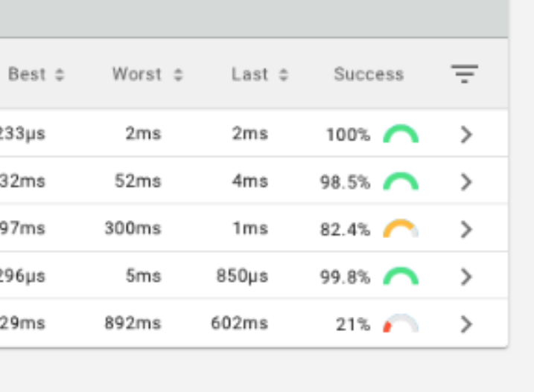
Task: Select the 99.8% success value
Action: tap(345, 277)
